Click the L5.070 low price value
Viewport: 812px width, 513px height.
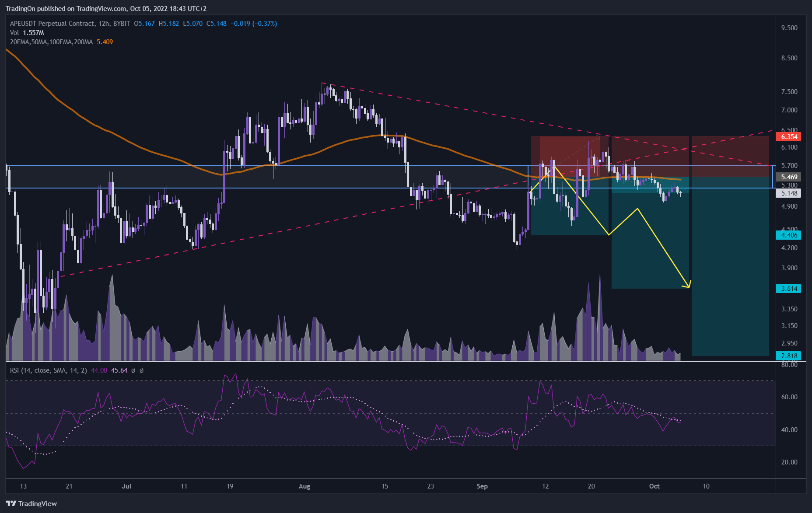click(193, 24)
